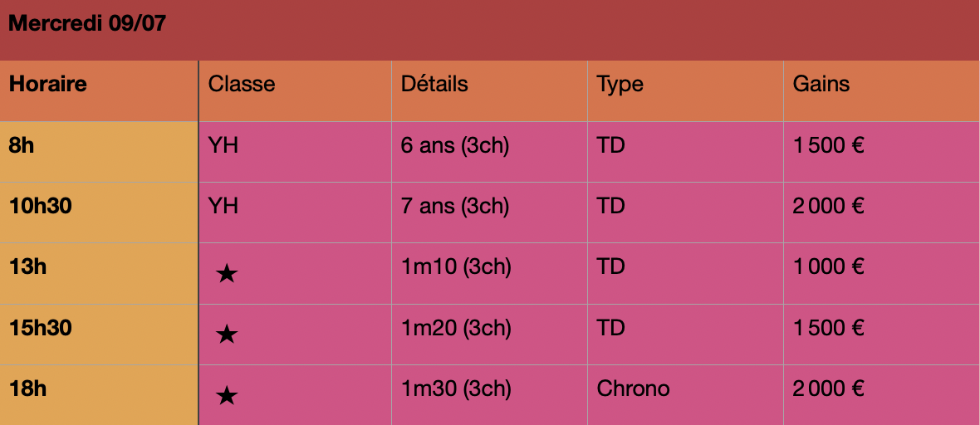Select the Mercredi 09/07 title cell
This screenshot has height=425, width=980.
490,30
